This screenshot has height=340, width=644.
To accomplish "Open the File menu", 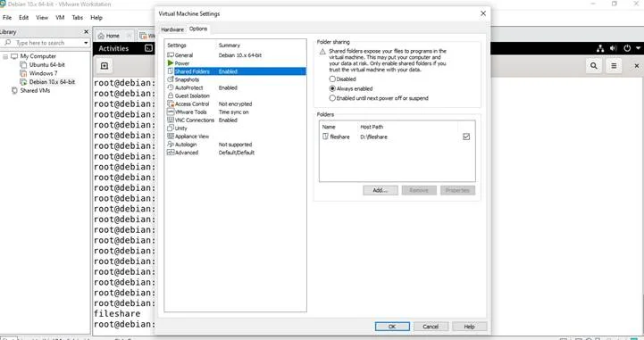I will 7,18.
